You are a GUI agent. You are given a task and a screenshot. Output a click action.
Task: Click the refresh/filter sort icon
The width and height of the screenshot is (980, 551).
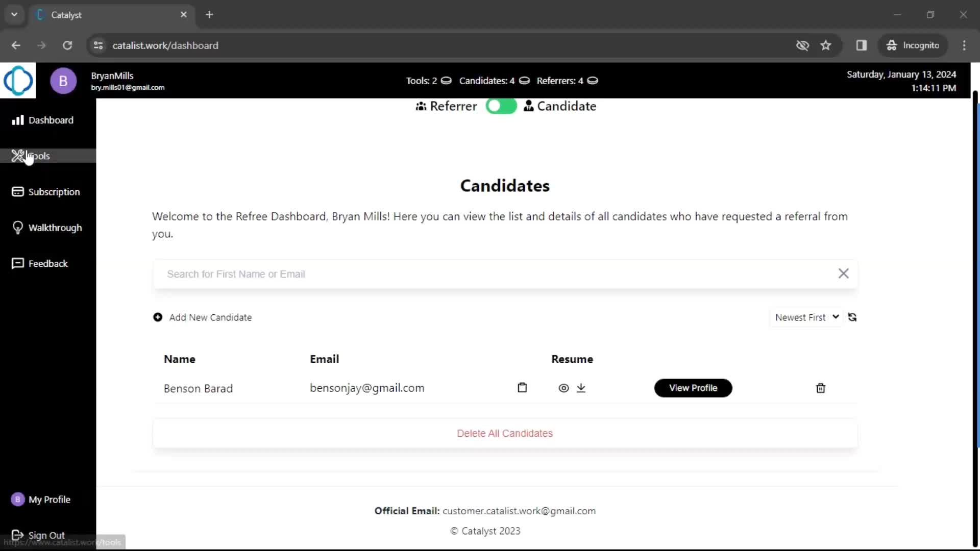pyautogui.click(x=853, y=317)
